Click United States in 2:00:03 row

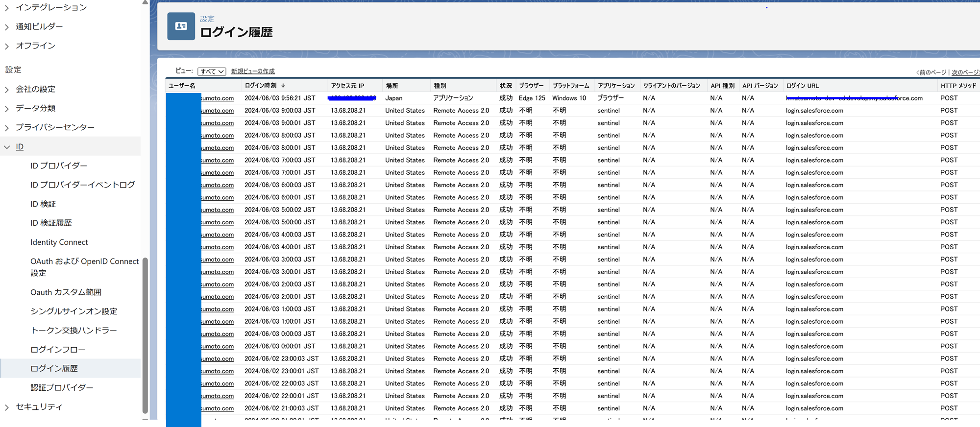coord(405,284)
